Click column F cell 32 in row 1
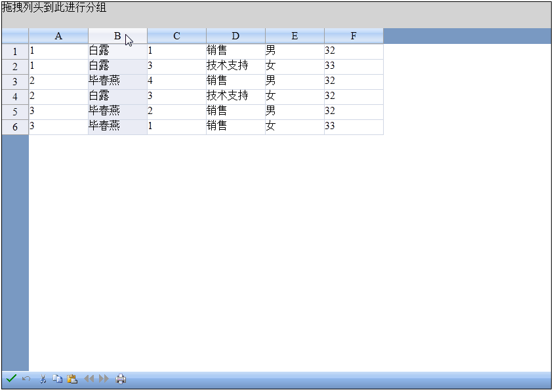This screenshot has width=553, height=392. coord(354,52)
